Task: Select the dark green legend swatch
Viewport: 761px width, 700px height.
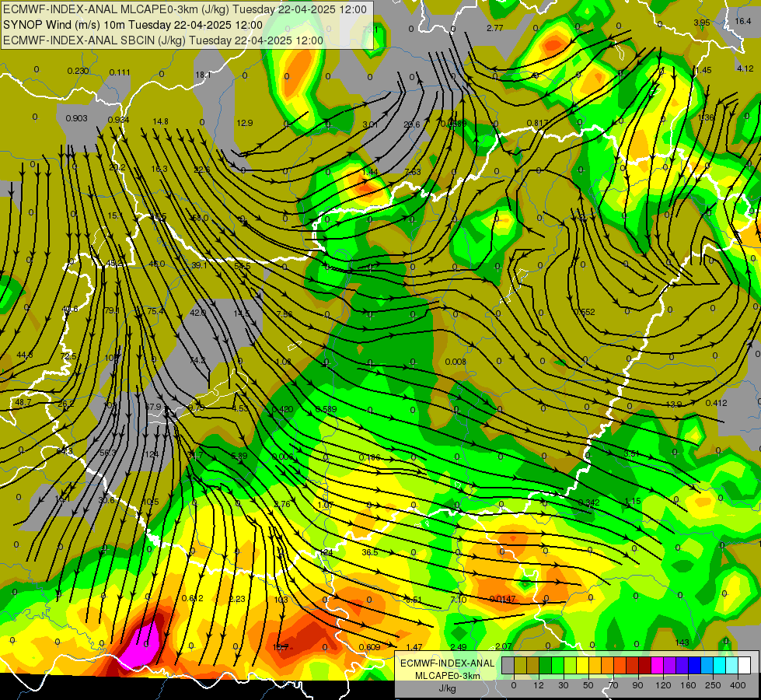Action: click(546, 665)
